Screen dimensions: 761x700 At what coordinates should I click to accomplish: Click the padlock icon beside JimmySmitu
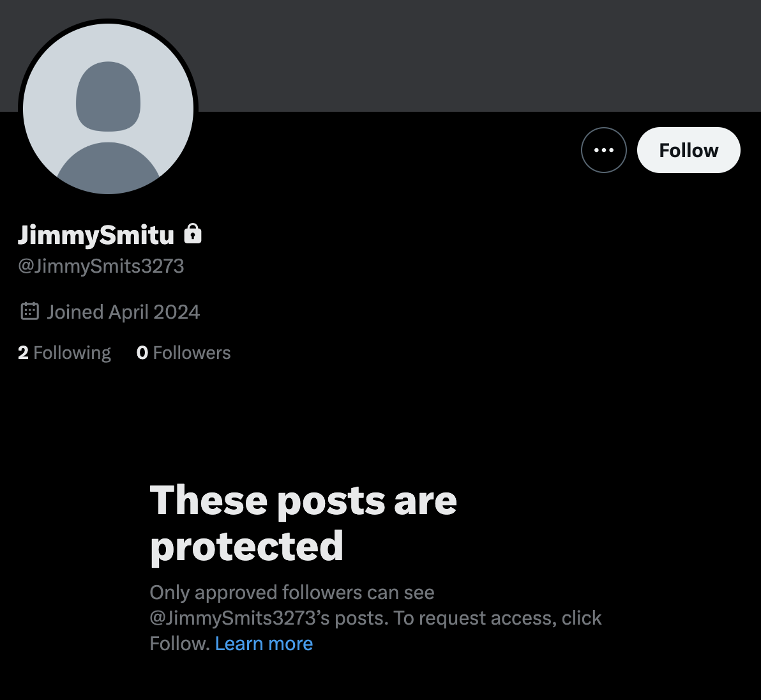click(193, 234)
